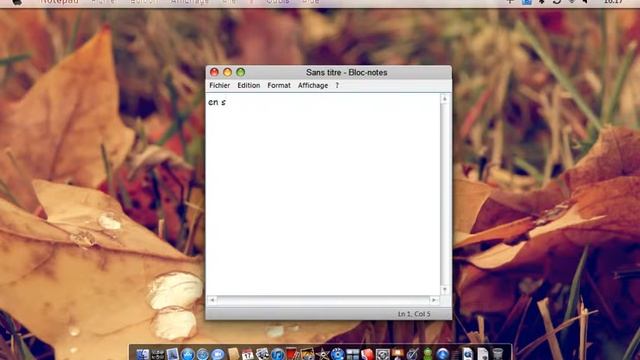The height and width of the screenshot is (360, 640).
Task: Click the horizontal scrollbar left arrow
Action: click(212, 300)
